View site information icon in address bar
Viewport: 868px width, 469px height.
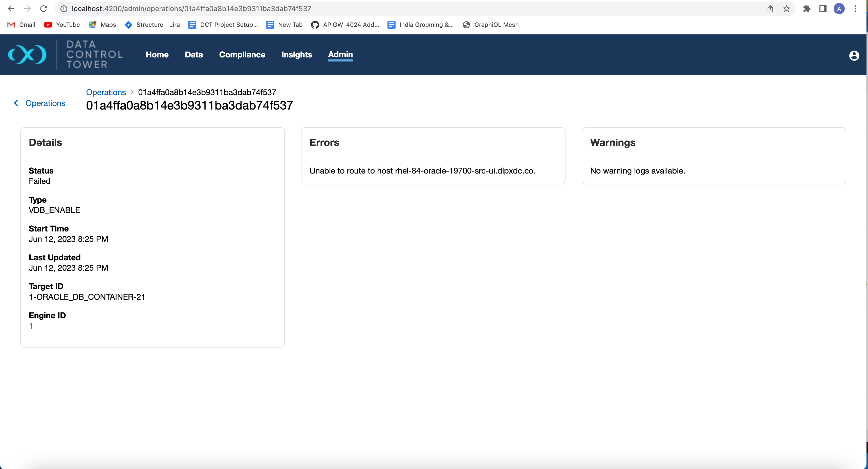click(64, 9)
